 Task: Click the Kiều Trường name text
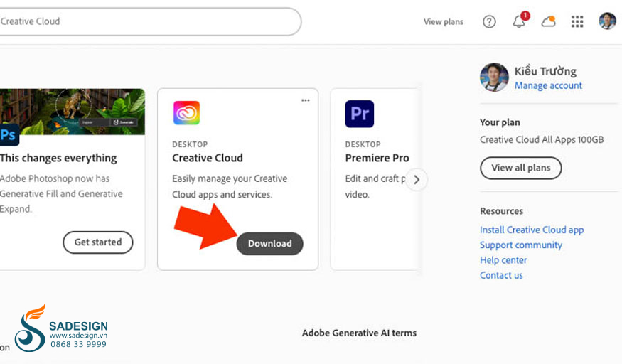pyautogui.click(x=545, y=71)
